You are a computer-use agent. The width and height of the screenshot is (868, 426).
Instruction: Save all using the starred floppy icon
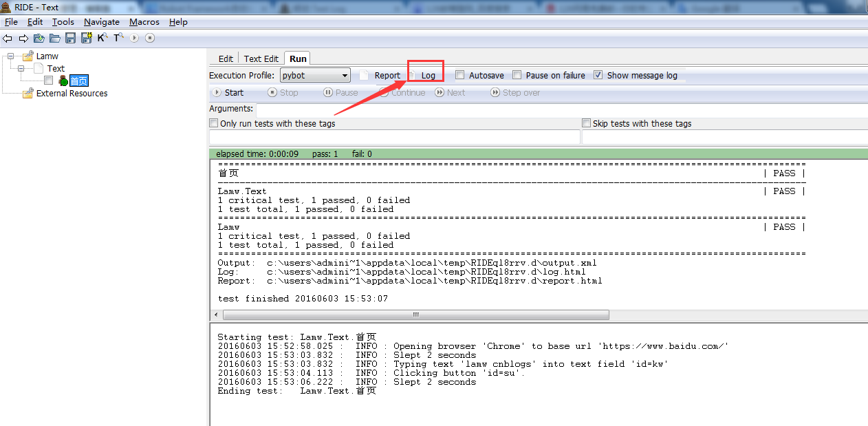[x=87, y=38]
